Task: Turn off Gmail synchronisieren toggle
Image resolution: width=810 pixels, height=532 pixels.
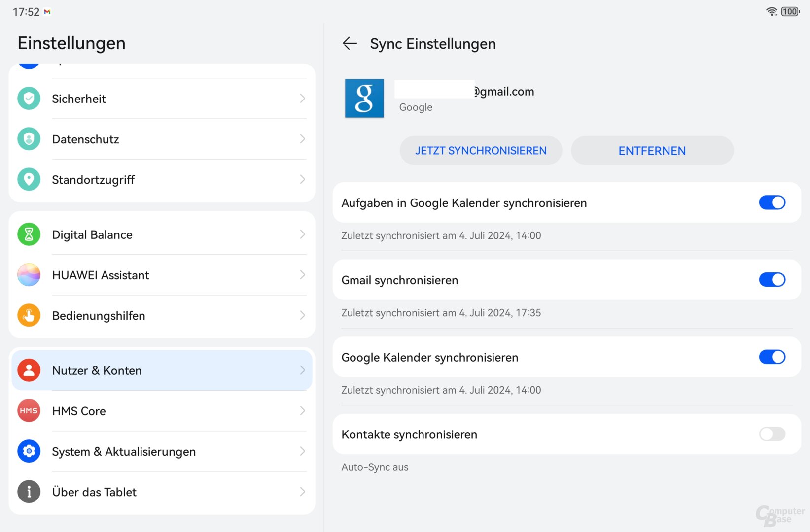Action: pyautogui.click(x=772, y=280)
